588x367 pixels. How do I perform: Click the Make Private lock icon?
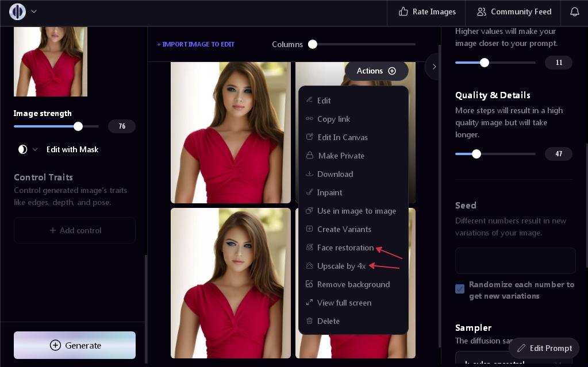pyautogui.click(x=309, y=156)
